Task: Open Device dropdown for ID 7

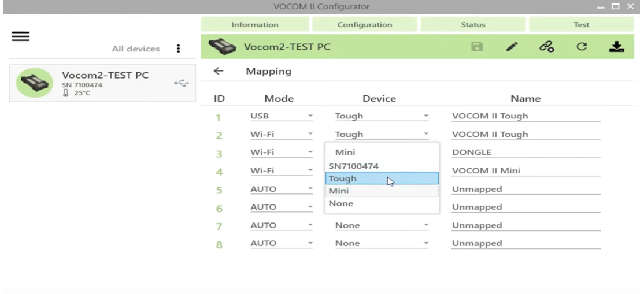Action: pyautogui.click(x=382, y=225)
